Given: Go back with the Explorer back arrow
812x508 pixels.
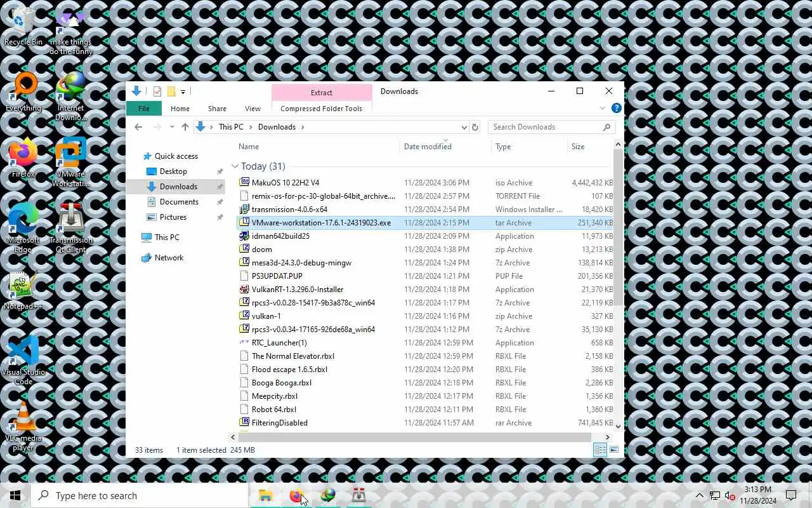Looking at the screenshot, I should click(138, 127).
